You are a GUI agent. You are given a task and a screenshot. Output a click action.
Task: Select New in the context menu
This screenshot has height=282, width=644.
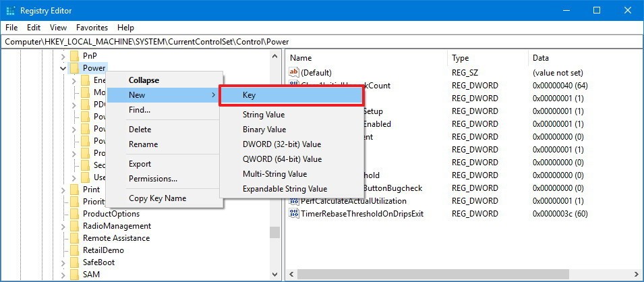(163, 95)
